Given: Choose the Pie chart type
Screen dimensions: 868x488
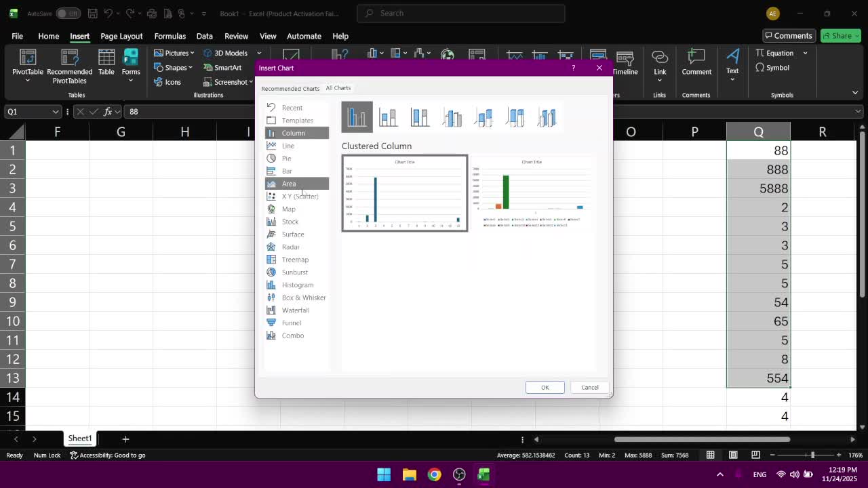Looking at the screenshot, I should click(286, 158).
